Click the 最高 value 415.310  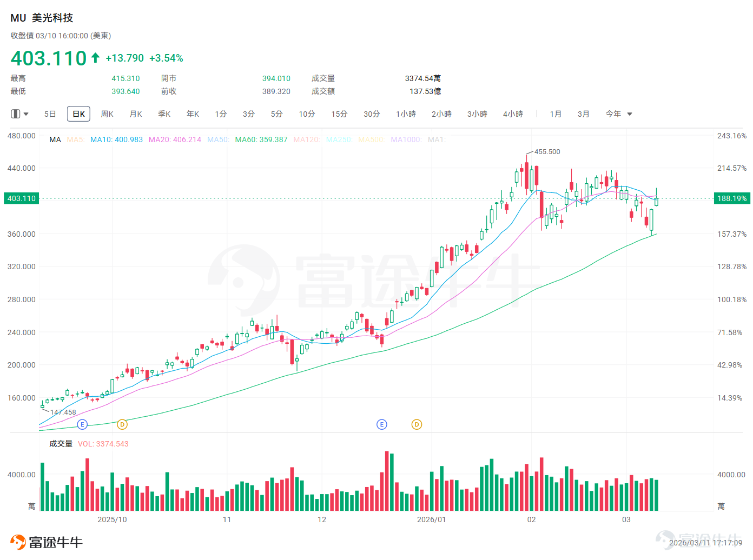[x=125, y=78]
